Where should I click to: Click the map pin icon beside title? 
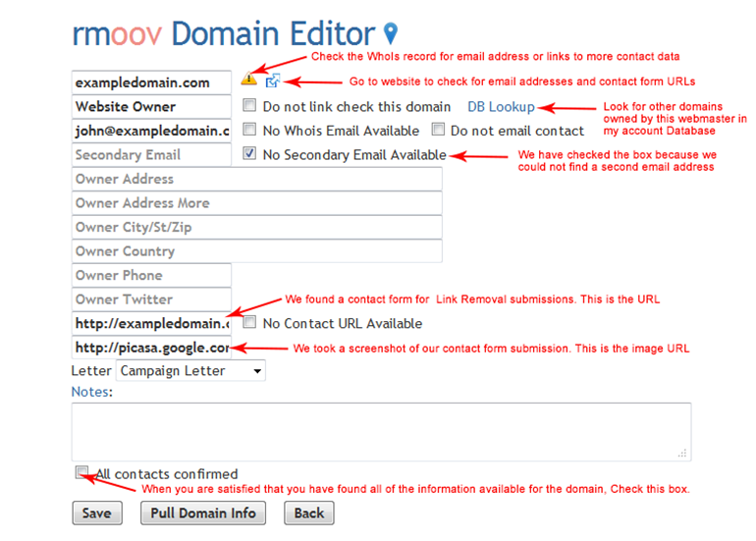tap(391, 34)
